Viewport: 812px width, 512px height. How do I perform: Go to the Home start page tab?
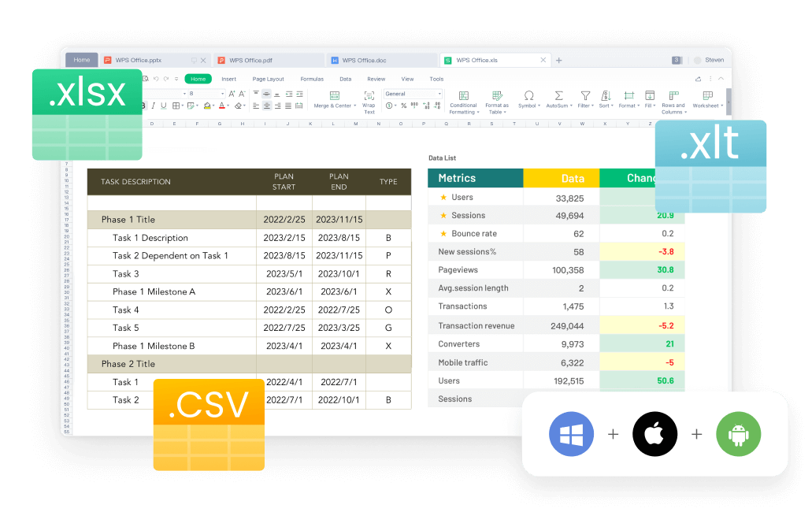coord(81,60)
